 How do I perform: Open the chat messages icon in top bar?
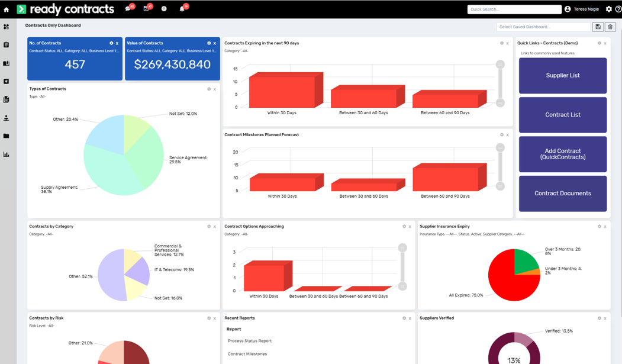128,9
